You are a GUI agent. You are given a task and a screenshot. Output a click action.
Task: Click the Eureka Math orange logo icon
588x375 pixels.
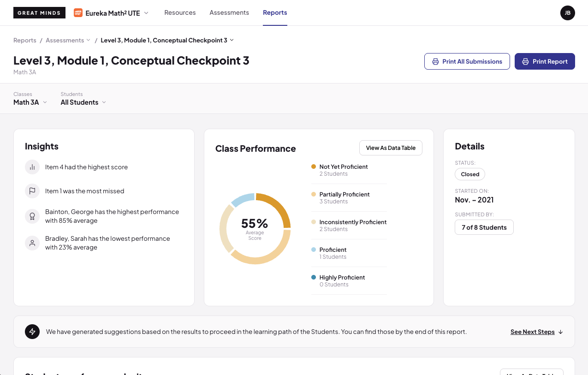coord(78,13)
